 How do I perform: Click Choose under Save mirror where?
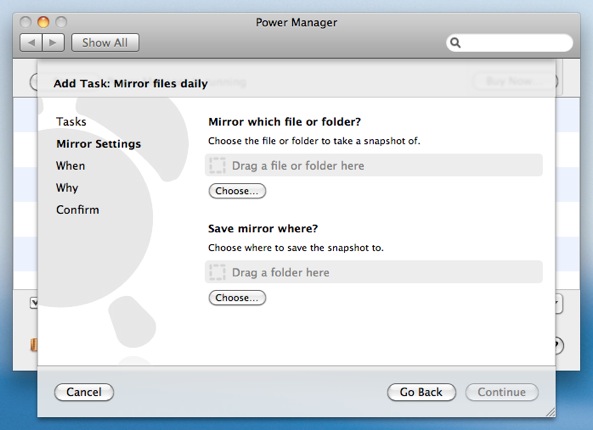tap(237, 298)
